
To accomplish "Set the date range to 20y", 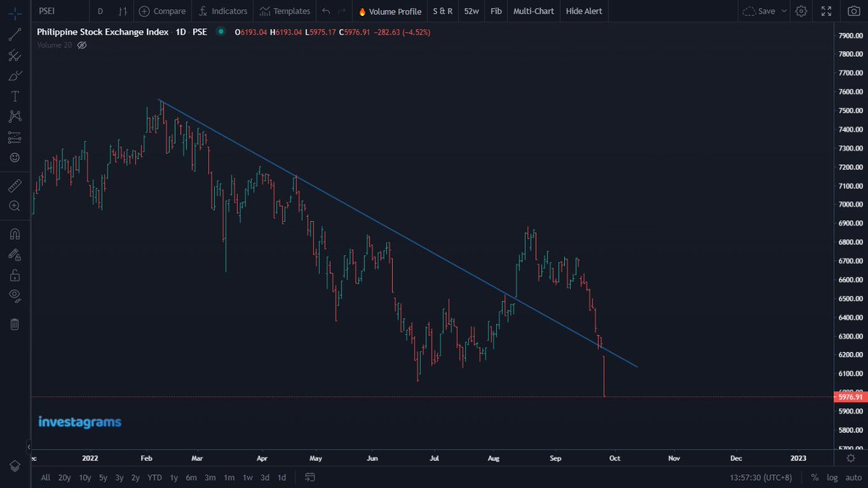I will click(x=64, y=477).
